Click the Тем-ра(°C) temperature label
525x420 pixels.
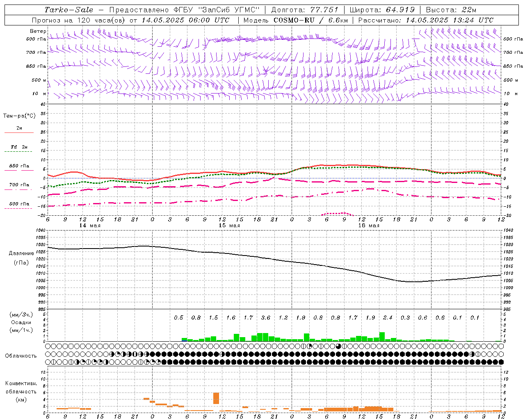pos(19,116)
